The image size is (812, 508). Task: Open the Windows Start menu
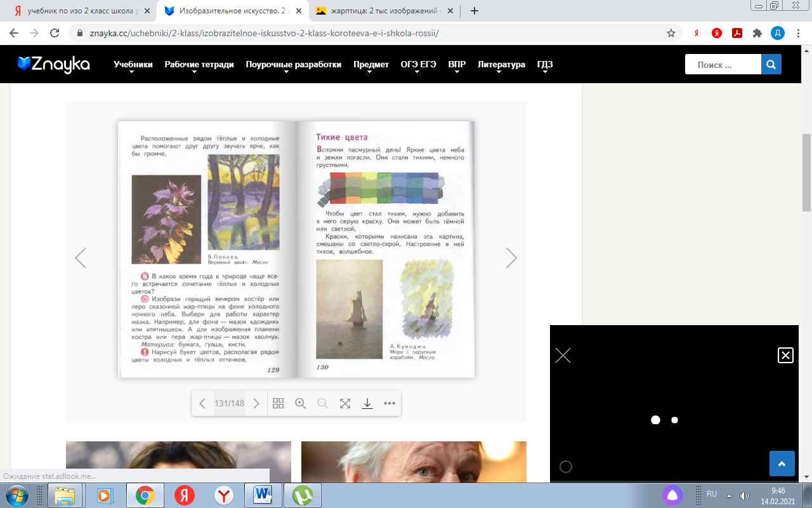[x=15, y=495]
